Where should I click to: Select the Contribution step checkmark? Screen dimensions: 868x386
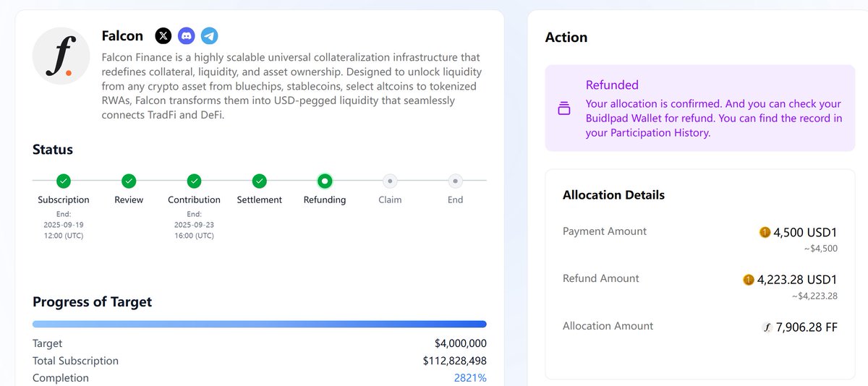coord(194,181)
